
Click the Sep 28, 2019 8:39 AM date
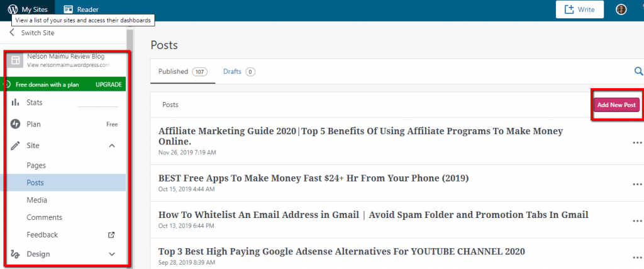186,263
